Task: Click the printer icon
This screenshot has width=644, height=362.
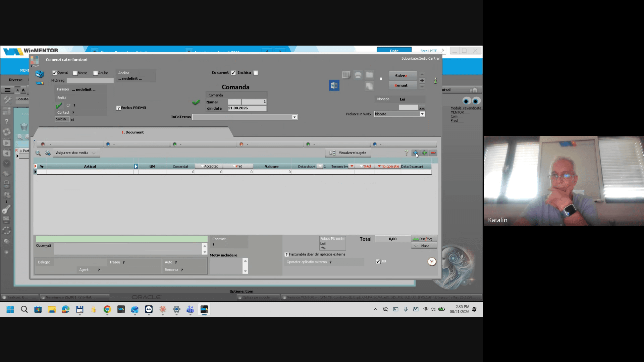Action: 358,75
